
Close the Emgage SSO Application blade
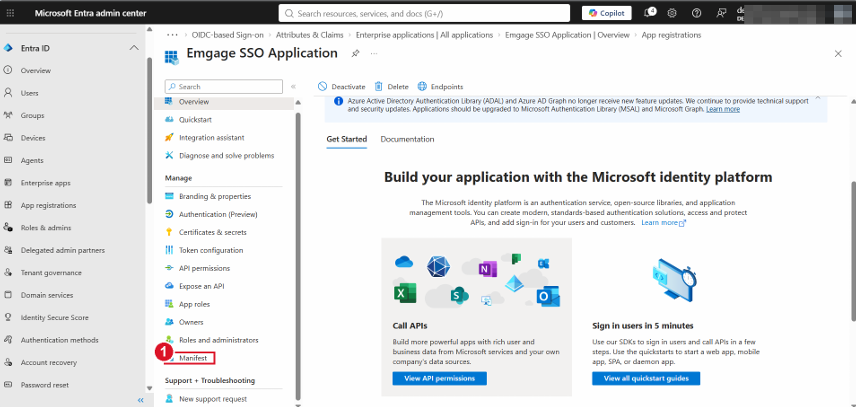point(838,53)
